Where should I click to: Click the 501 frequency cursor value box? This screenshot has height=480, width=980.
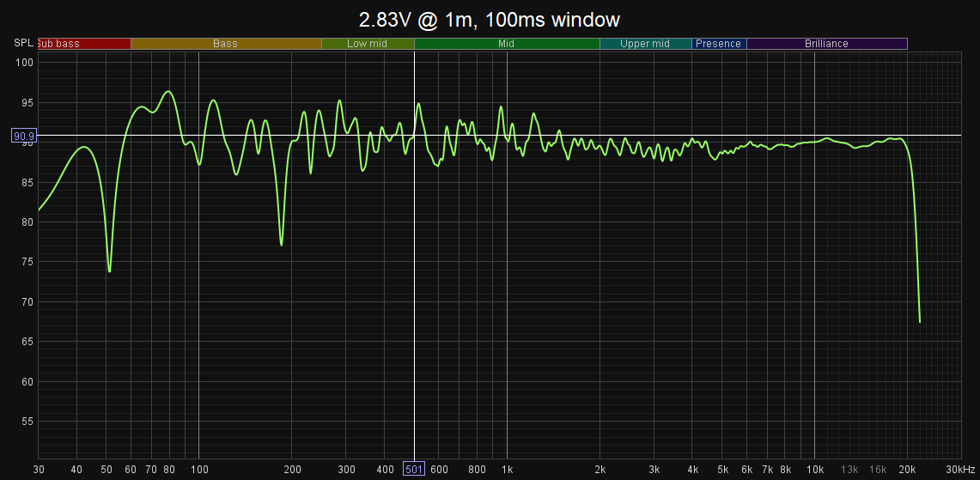[414, 470]
